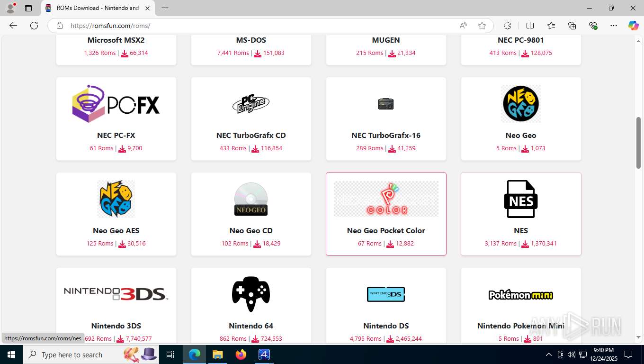
Task: Click the 3,137 Roms count under NES
Action: click(x=501, y=244)
